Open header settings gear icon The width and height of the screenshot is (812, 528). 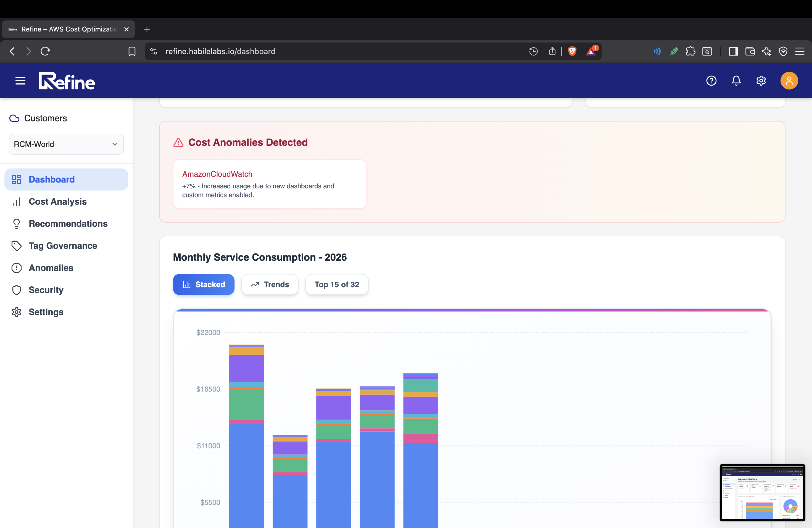[761, 81]
